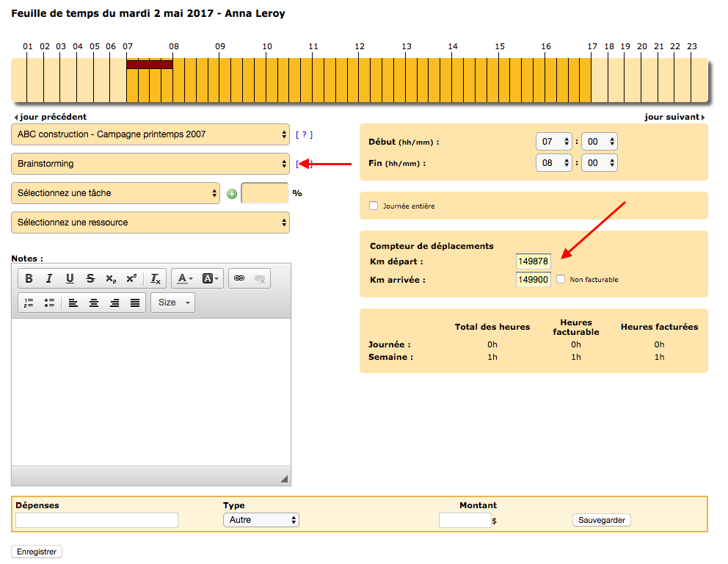Insert a numbered list
The height and width of the screenshot is (564, 728).
(29, 303)
